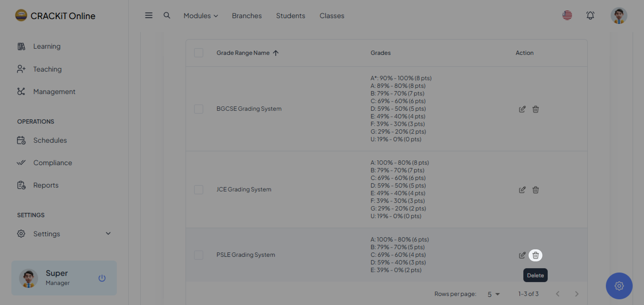This screenshot has height=305, width=644.
Task: Open the blue floating settings gear
Action: pyautogui.click(x=619, y=286)
